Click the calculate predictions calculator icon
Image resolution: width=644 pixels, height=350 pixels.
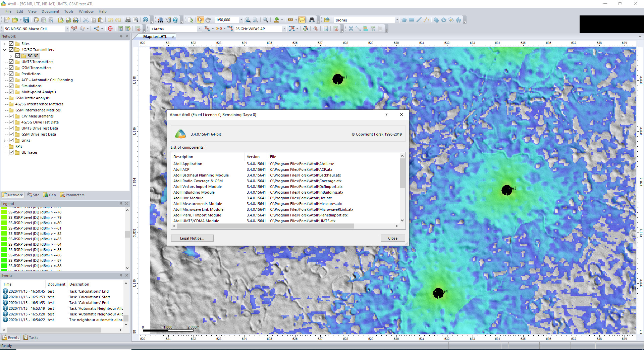click(x=120, y=29)
